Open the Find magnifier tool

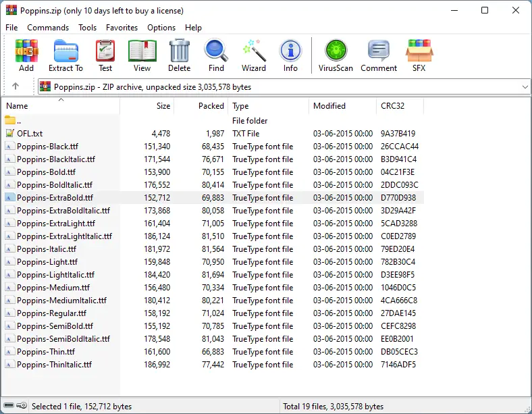point(216,51)
